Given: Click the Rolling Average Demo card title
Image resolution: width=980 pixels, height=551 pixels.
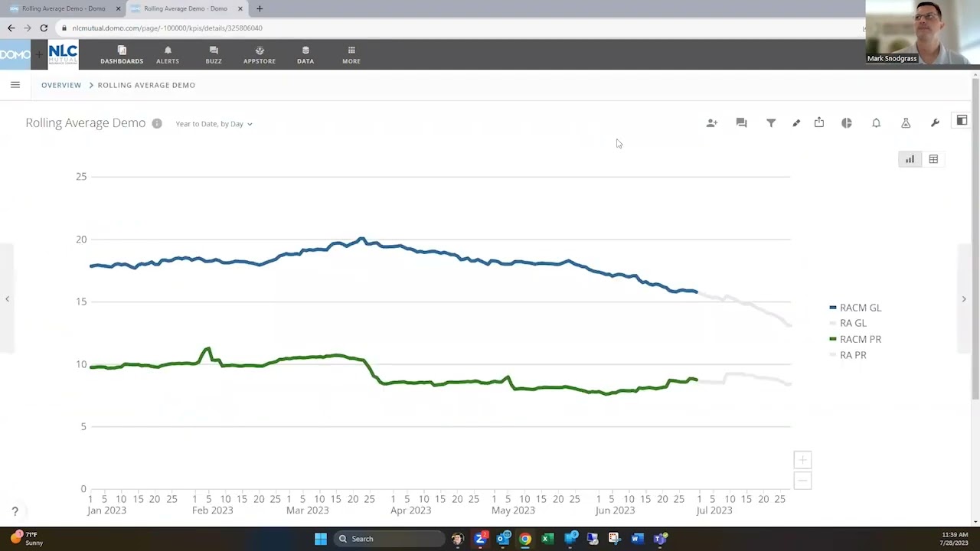Looking at the screenshot, I should (86, 123).
